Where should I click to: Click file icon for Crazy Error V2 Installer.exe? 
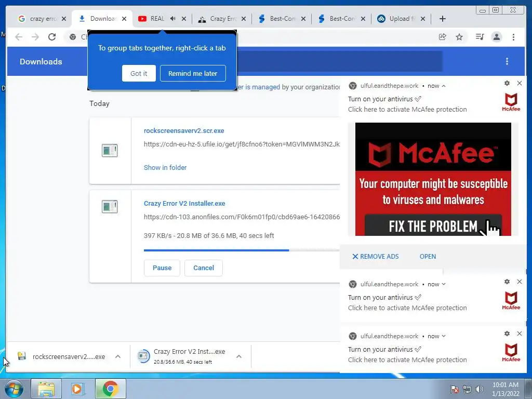point(110,207)
